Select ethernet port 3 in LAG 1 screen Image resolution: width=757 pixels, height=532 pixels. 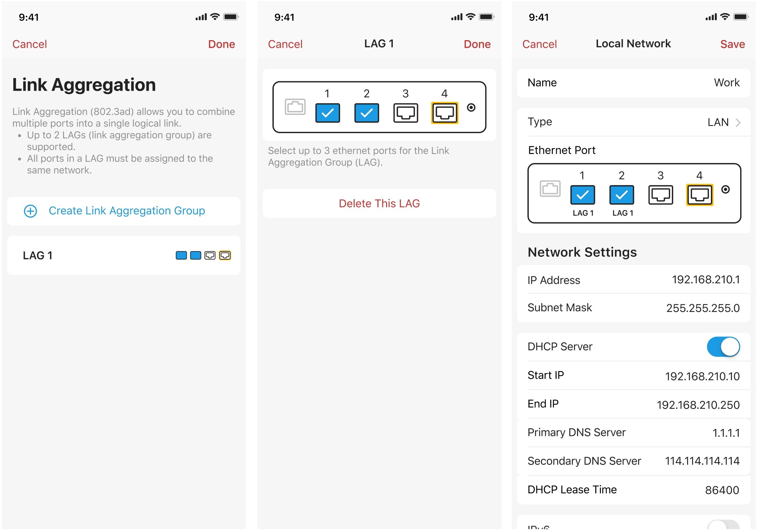(406, 113)
